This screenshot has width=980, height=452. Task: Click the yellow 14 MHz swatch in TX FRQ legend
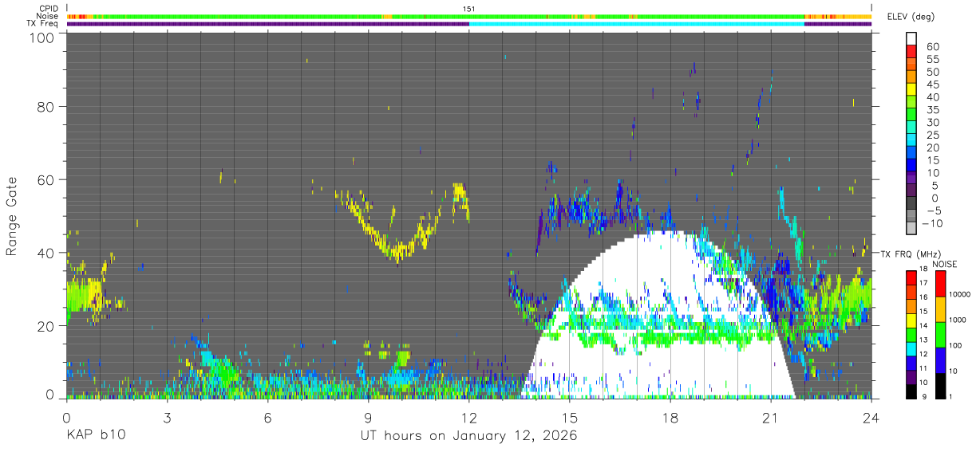coord(911,320)
